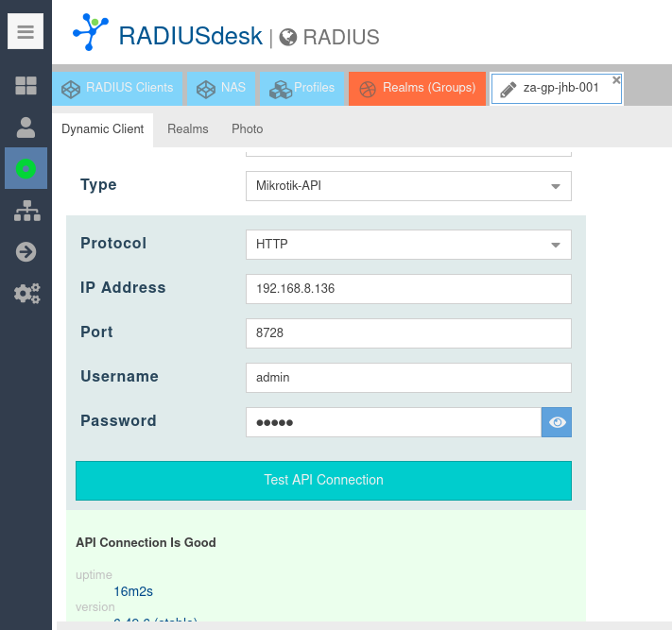Screen dimensions: 672x630
Task: Select the Realms sub-tab
Action: point(187,128)
